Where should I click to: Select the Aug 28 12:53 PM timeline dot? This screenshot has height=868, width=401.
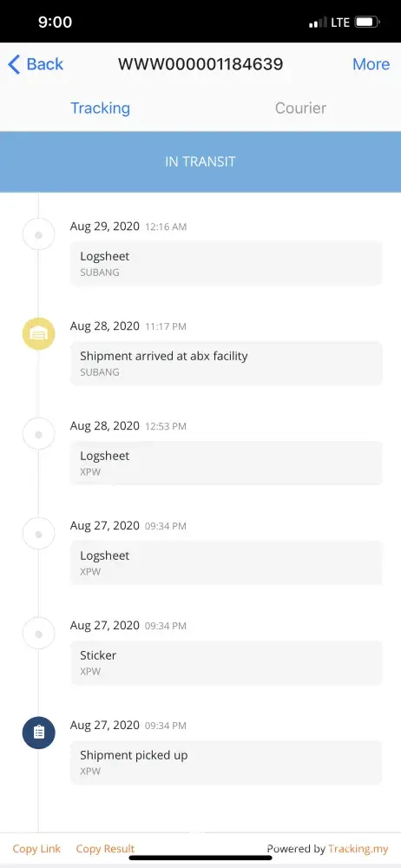[x=39, y=434]
